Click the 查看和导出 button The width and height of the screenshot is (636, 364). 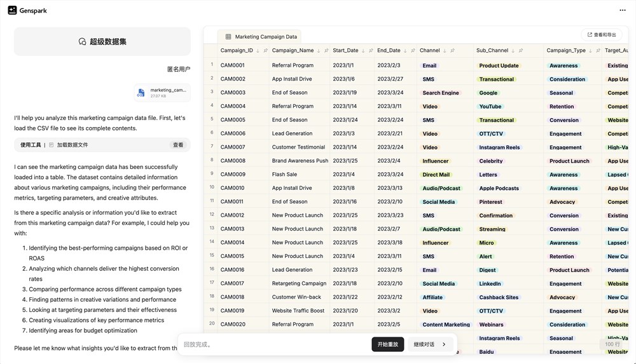[601, 35]
